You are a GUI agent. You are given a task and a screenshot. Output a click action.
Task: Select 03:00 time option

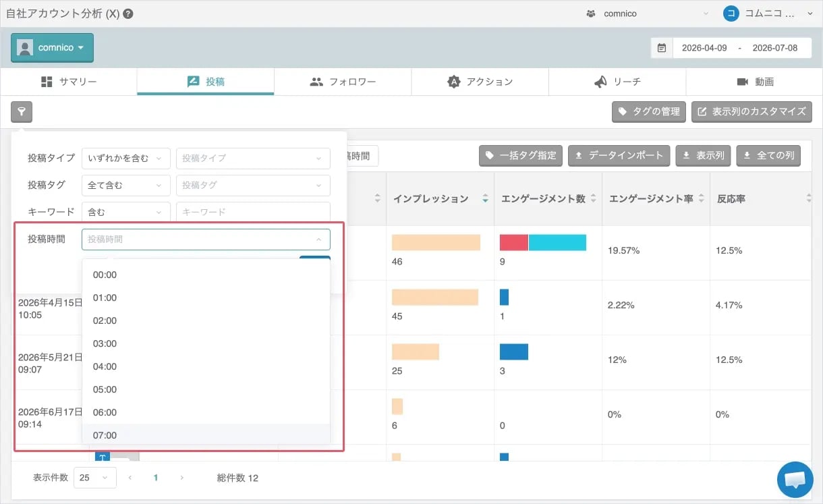[x=206, y=343]
